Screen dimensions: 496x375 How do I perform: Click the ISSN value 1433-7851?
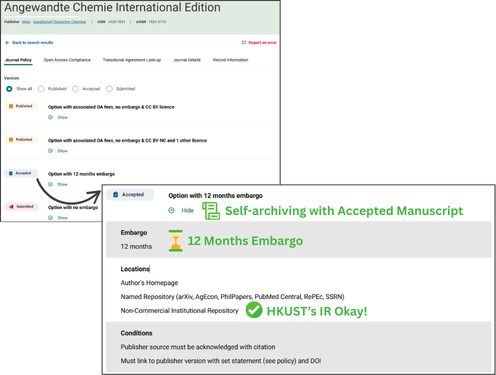click(x=116, y=22)
